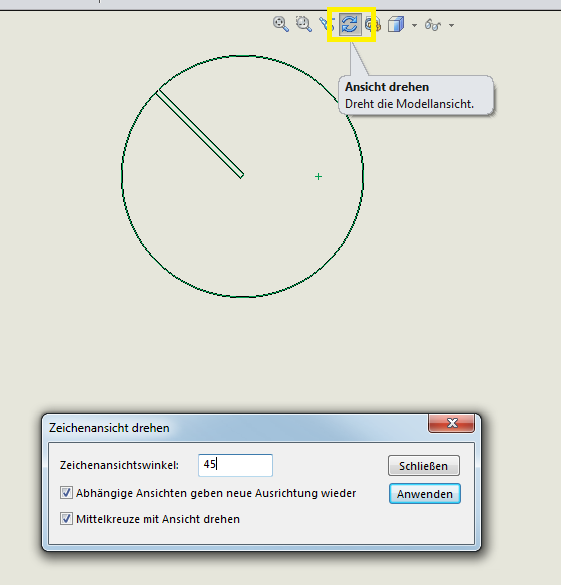The image size is (561, 585).
Task: Select the diagonal line inside the circle
Action: (x=200, y=134)
